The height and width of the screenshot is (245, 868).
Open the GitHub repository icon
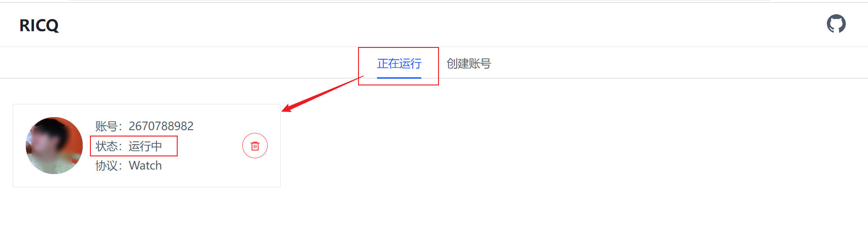[836, 24]
